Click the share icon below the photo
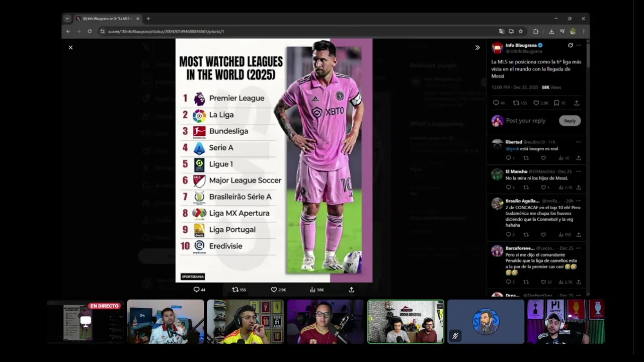The width and height of the screenshot is (644, 362). pyautogui.click(x=352, y=290)
